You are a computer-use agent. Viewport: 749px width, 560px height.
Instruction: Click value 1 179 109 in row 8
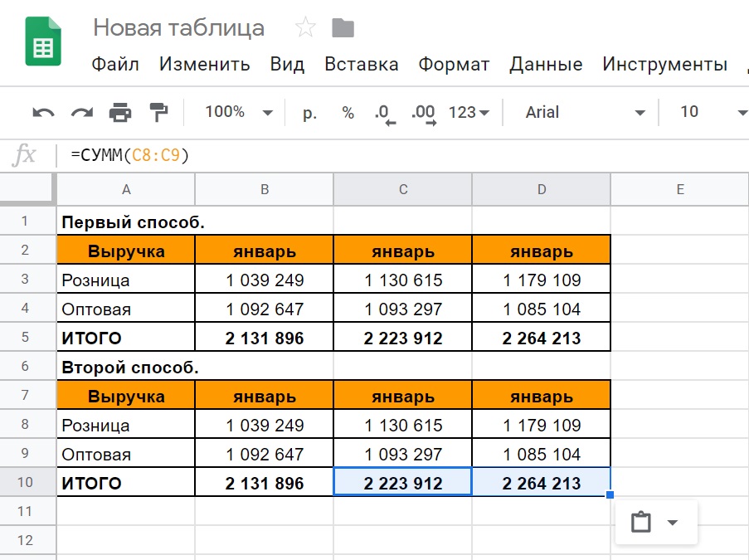[542, 426]
